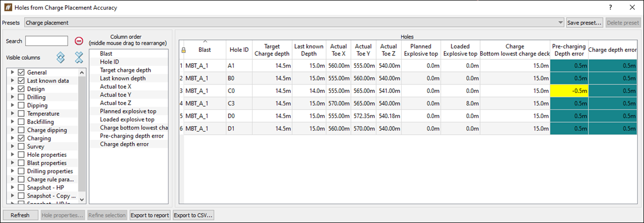Open the Presets dropdown
Screen dimensions: 644x223
[x=294, y=23]
